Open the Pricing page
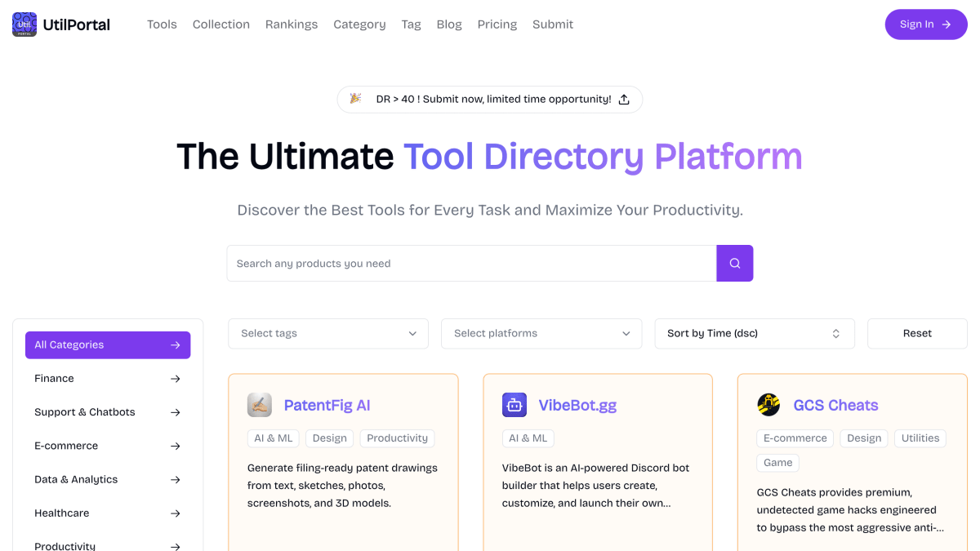The image size is (980, 551). tap(497, 24)
